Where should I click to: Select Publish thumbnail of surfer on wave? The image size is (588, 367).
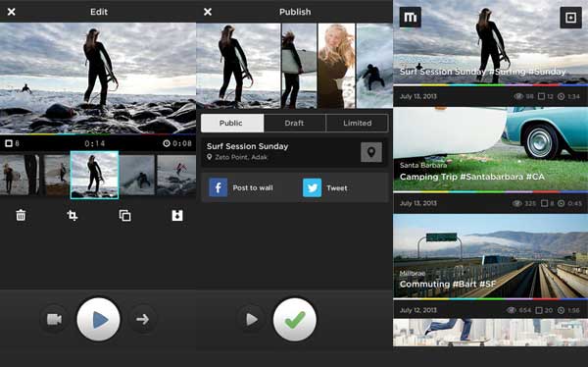(374, 66)
